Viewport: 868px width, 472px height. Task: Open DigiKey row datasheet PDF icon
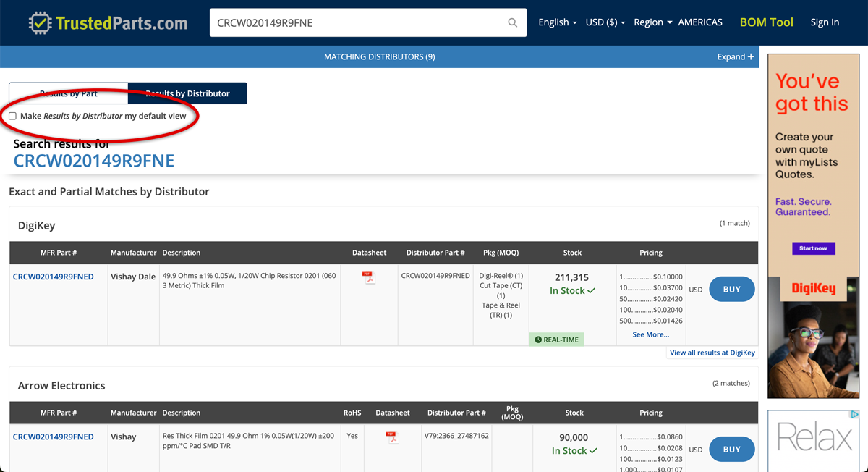coord(369,277)
